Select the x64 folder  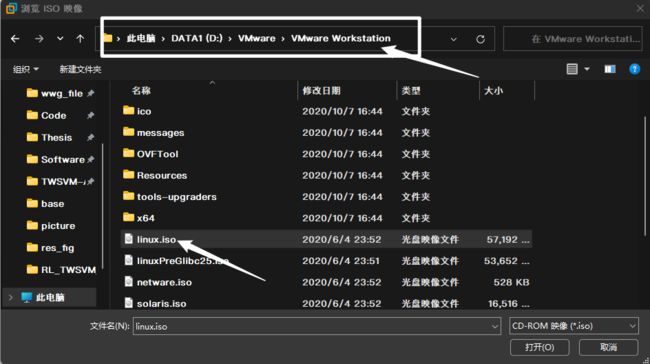tap(326, 218)
